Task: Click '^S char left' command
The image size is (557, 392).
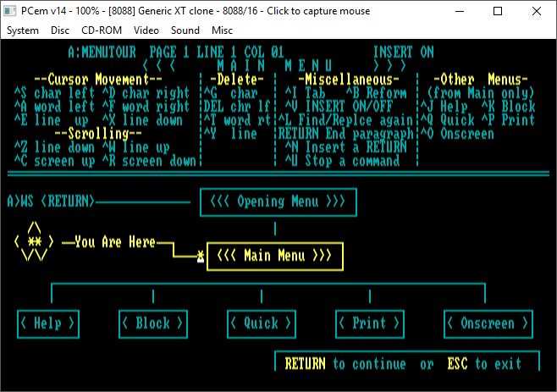Action: tap(54, 93)
